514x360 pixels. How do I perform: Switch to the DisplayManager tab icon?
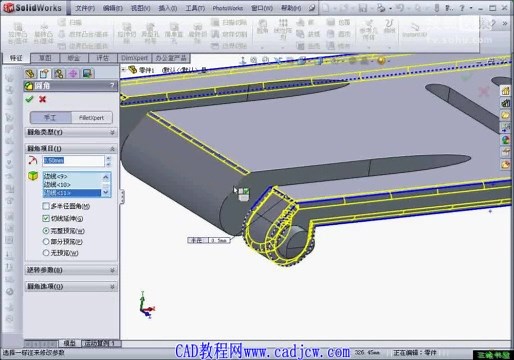tap(87, 73)
